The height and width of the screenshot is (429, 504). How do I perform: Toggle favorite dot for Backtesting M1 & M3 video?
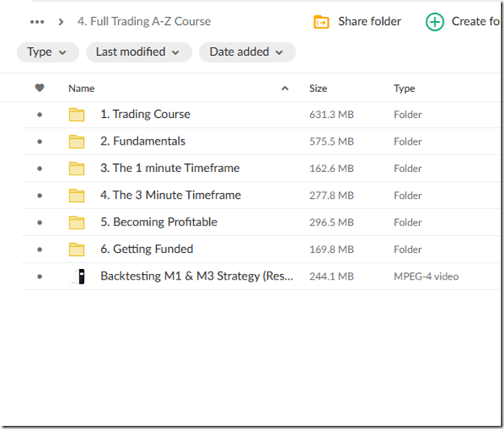(x=40, y=276)
